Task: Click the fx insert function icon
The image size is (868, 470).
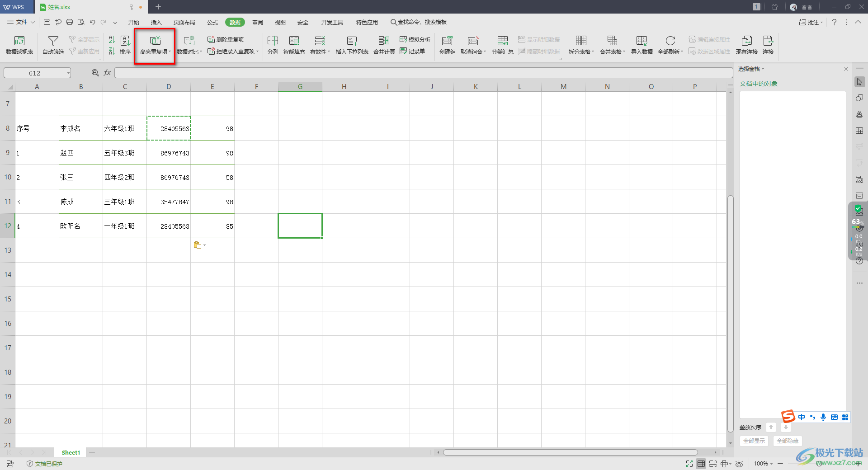Action: point(107,73)
